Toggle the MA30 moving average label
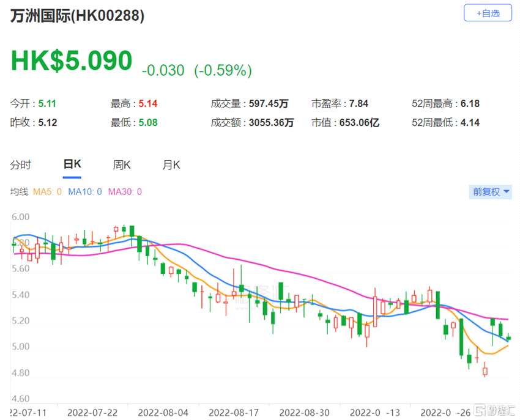The height and width of the screenshot is (420, 520). [x=125, y=191]
